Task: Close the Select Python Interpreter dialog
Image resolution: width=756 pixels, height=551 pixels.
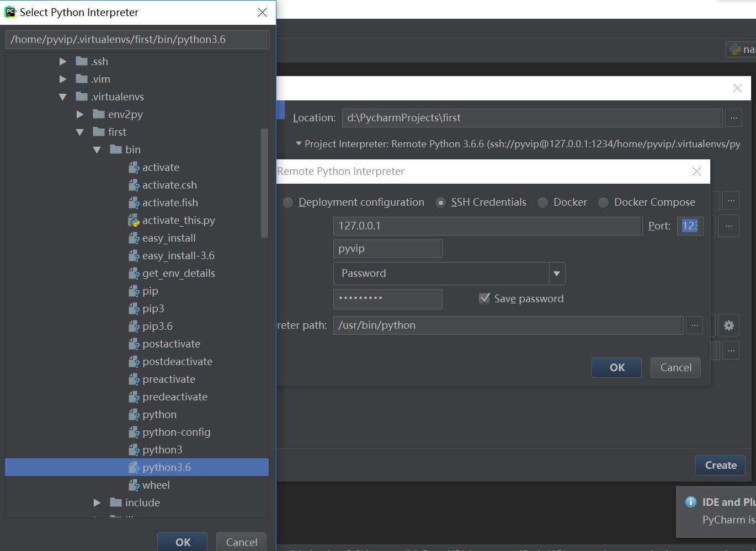Action: (263, 12)
